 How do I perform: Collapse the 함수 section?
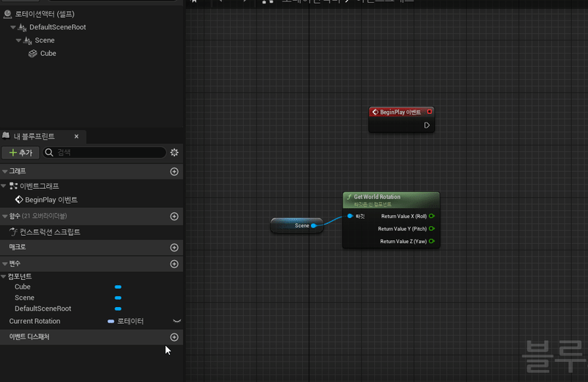(x=5, y=216)
